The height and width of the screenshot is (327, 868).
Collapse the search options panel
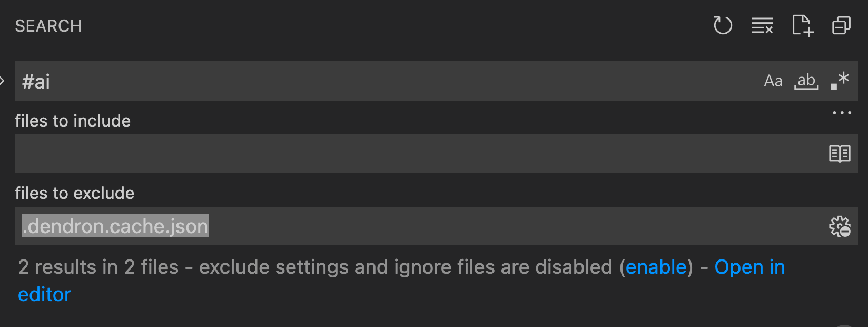click(3, 81)
